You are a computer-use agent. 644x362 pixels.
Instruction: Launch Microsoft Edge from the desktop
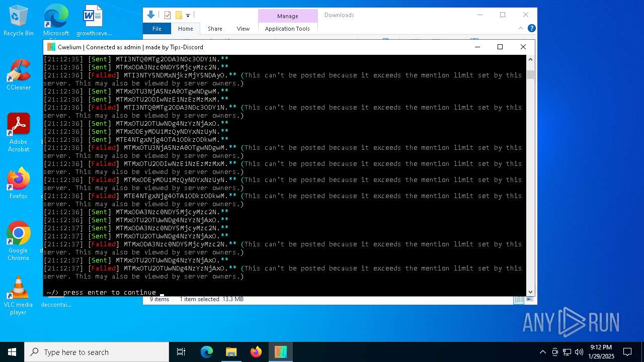(x=56, y=21)
